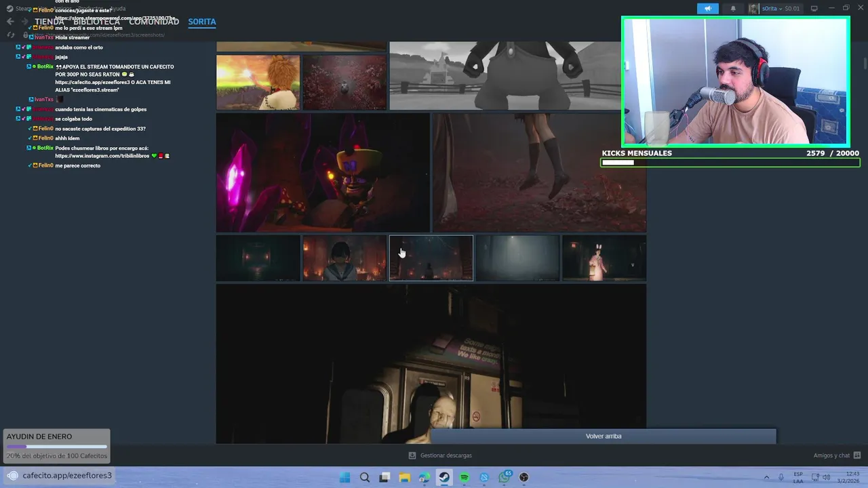The width and height of the screenshot is (868, 488).
Task: Open the BIBLIOTECA tab
Action: point(97,22)
